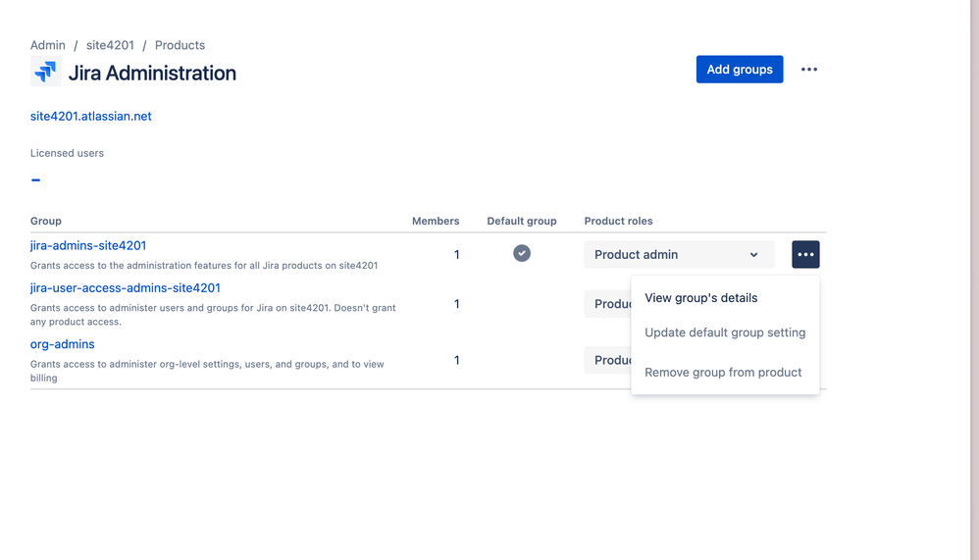Click the chevron arrow in Product admin selector
The height and width of the screenshot is (560, 979).
(753, 255)
